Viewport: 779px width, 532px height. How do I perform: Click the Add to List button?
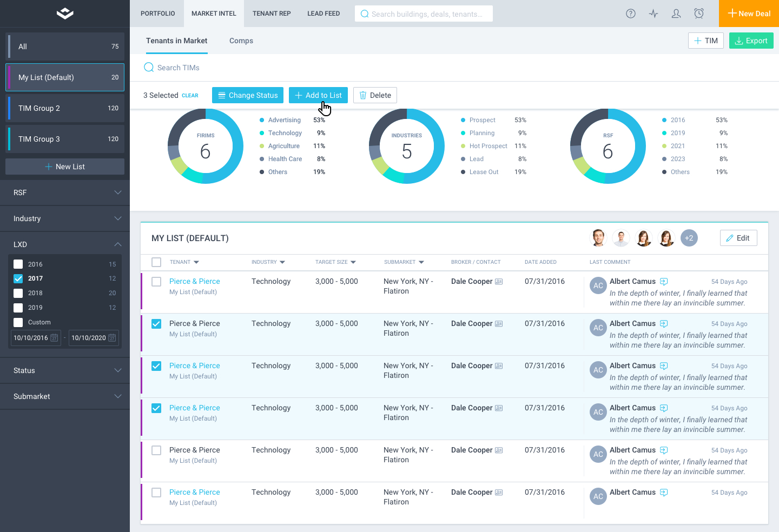tap(318, 95)
